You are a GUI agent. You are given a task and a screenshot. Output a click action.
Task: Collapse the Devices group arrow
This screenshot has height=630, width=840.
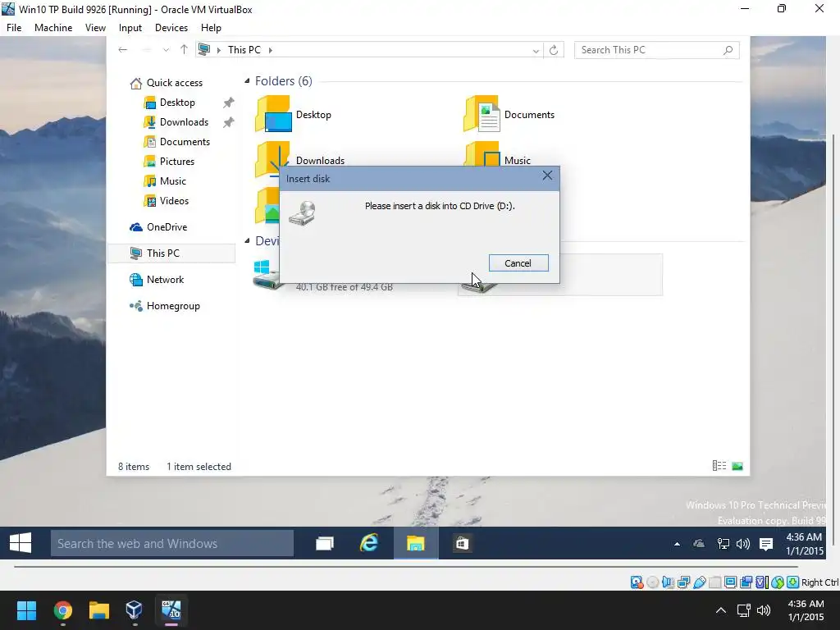247,241
